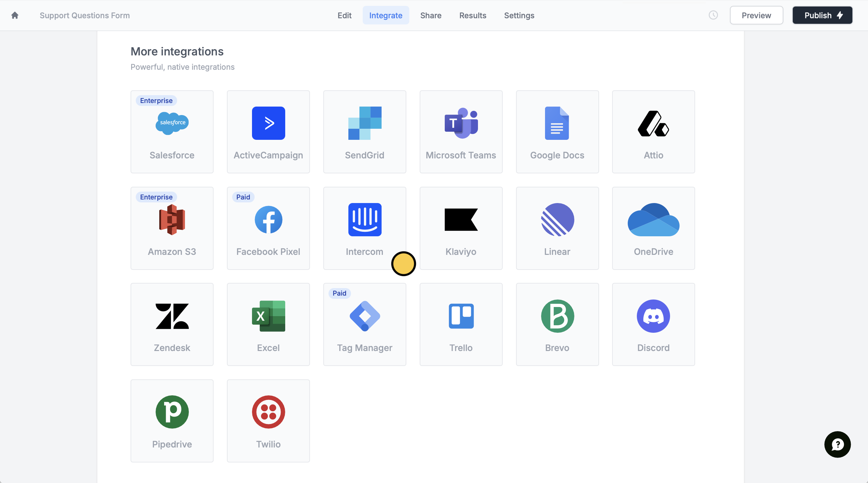Click the home icon in the top bar

[15, 15]
